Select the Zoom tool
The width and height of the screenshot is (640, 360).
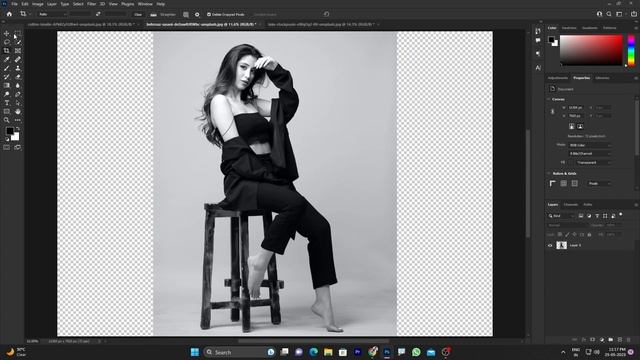point(7,120)
